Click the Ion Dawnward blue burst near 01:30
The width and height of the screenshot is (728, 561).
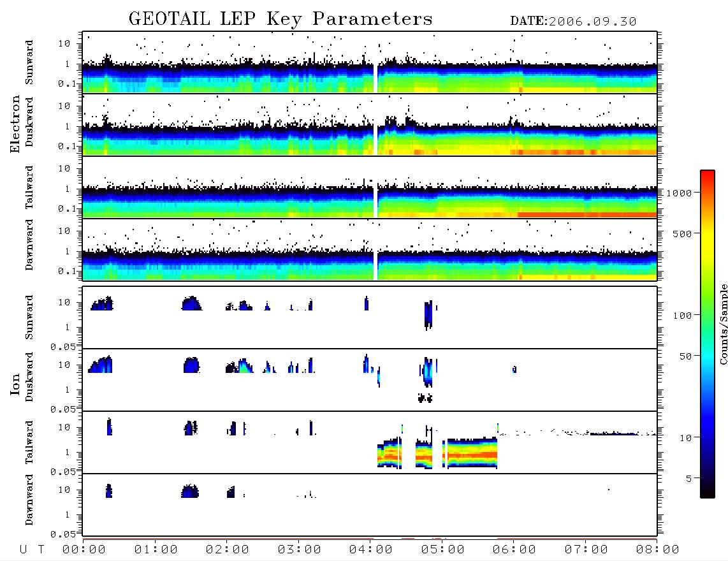[189, 492]
